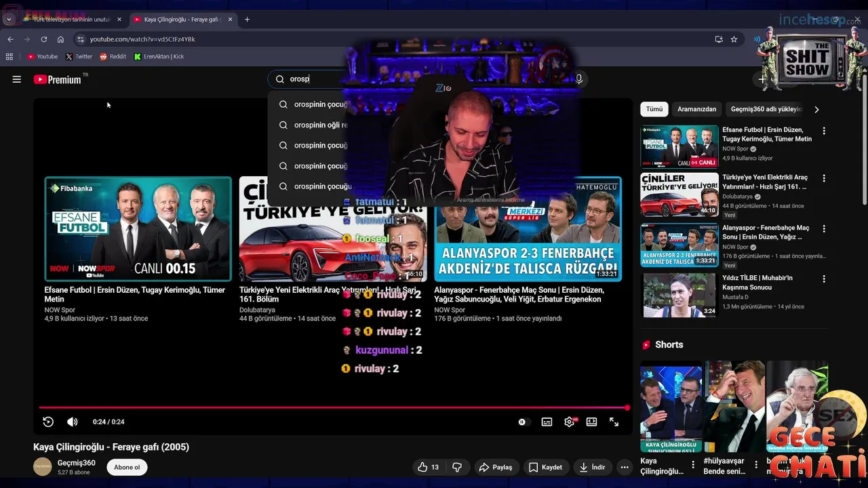This screenshot has height=488, width=868.
Task: Go to YouTube Premium home logo
Action: pos(58,79)
